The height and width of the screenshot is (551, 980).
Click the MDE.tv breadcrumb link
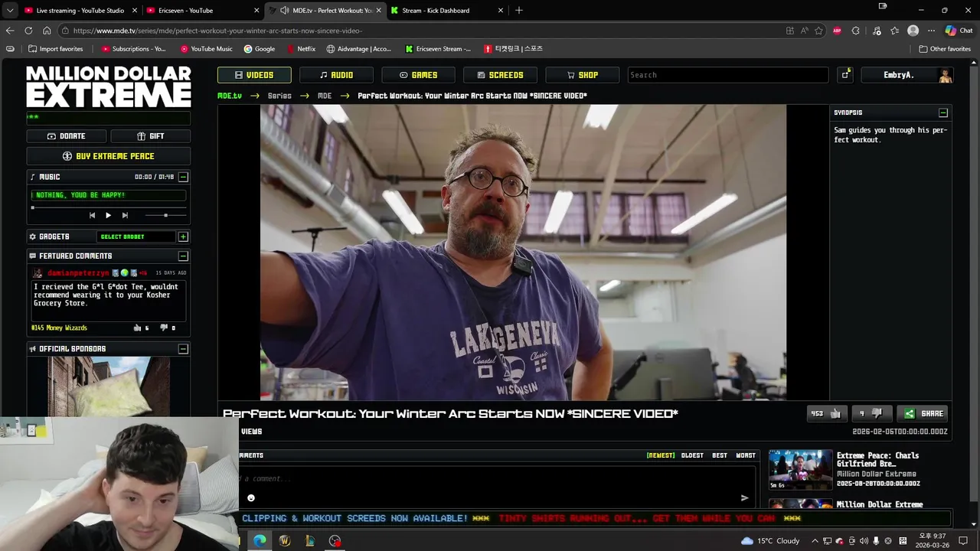(x=230, y=96)
